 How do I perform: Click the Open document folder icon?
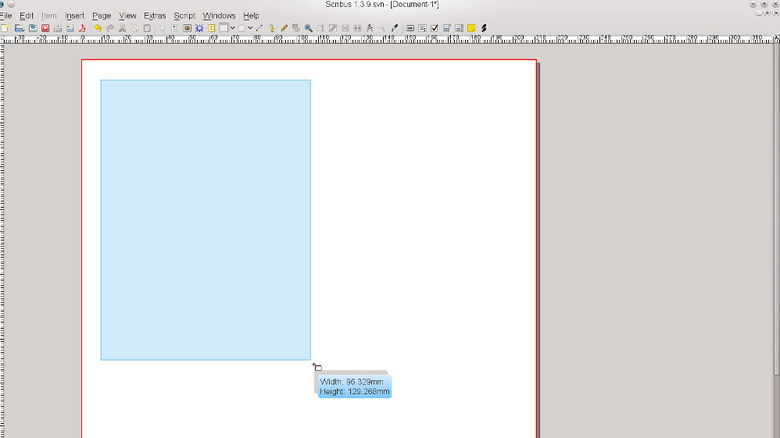19,28
